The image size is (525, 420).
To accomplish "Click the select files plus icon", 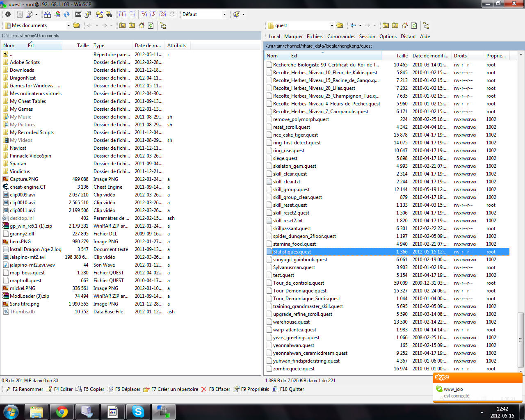I will (x=122, y=14).
